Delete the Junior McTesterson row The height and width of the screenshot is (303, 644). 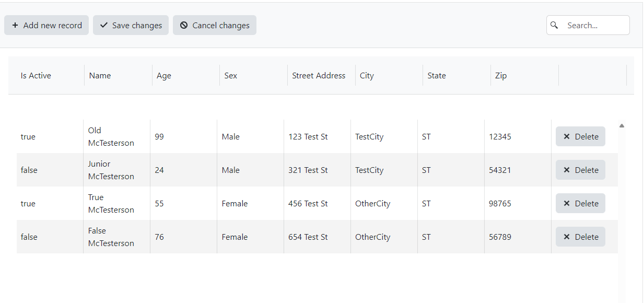580,170
